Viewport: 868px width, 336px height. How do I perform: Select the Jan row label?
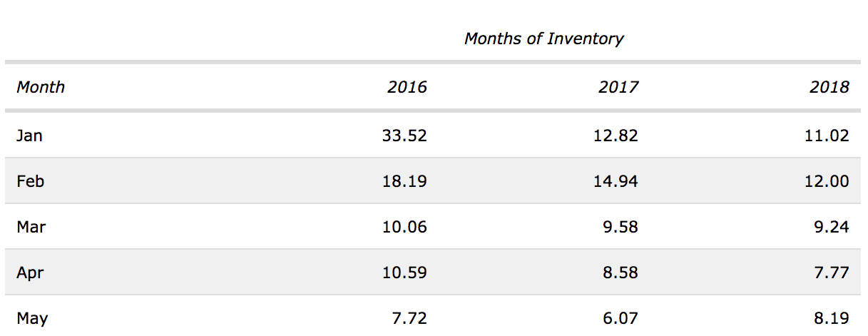[29, 136]
